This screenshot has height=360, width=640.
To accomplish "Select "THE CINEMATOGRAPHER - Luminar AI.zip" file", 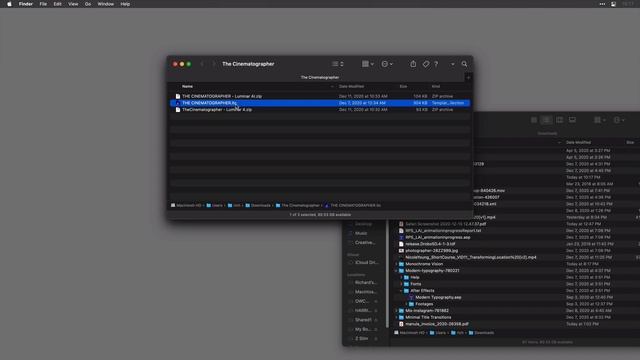I will [320, 96].
